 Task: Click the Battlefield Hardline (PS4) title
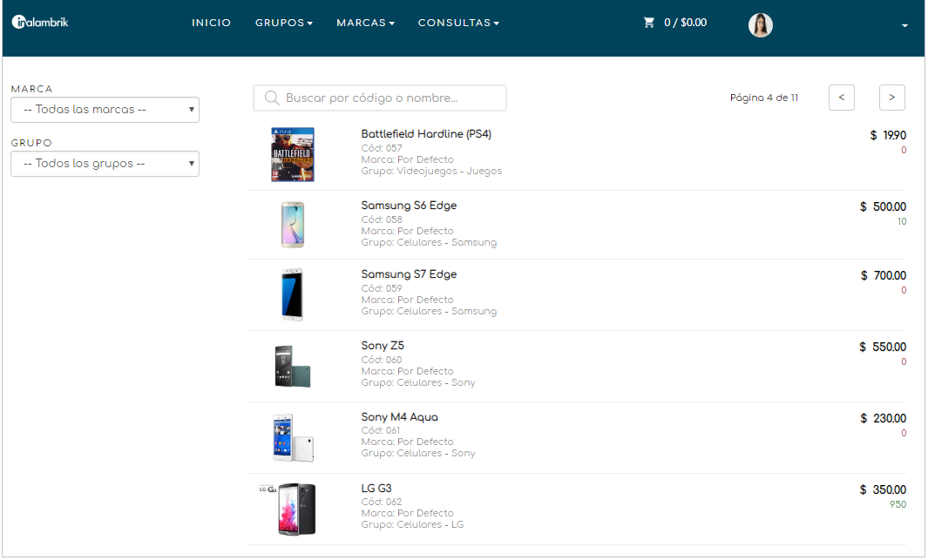pyautogui.click(x=426, y=134)
